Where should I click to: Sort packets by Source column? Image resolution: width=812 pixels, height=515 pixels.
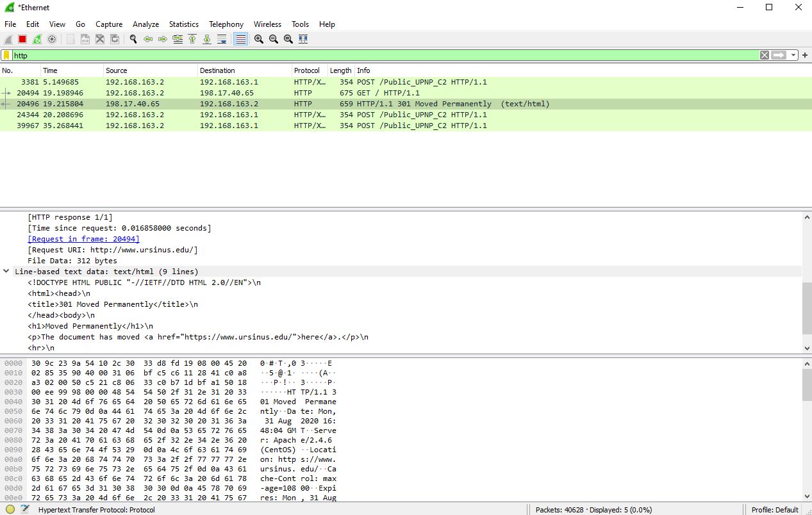[x=151, y=70]
